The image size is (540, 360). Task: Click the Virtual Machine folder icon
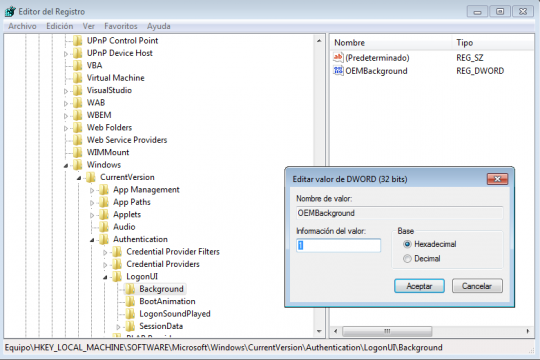[x=78, y=78]
